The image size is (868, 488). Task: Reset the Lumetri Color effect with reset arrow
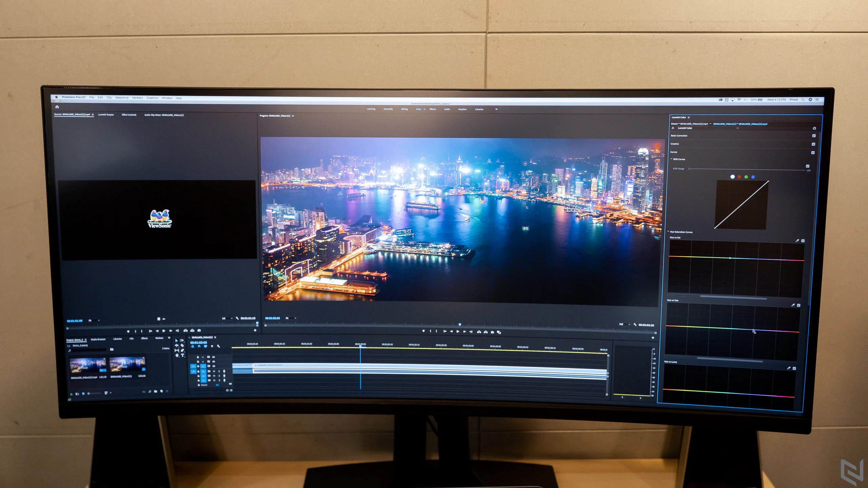tap(814, 128)
